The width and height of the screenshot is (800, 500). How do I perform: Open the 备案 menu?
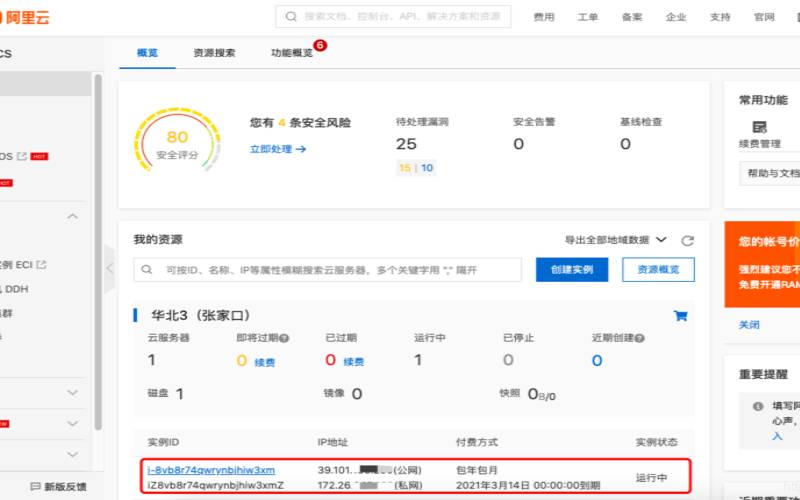(632, 17)
